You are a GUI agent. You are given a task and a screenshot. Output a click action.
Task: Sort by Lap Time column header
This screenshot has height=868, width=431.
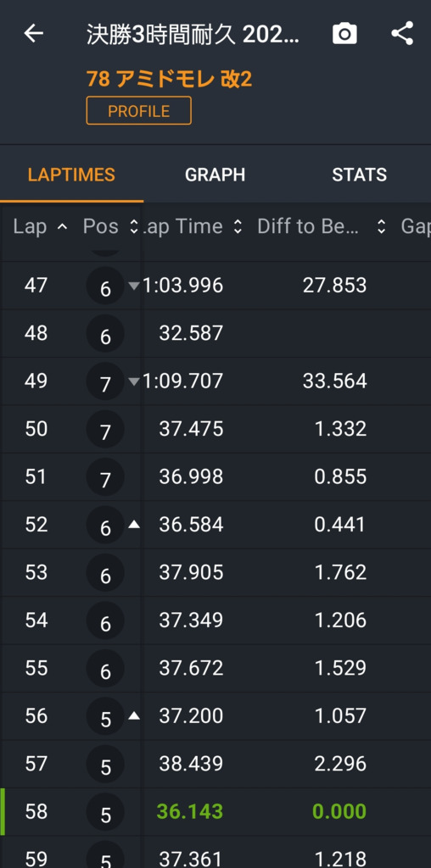pyautogui.click(x=192, y=226)
